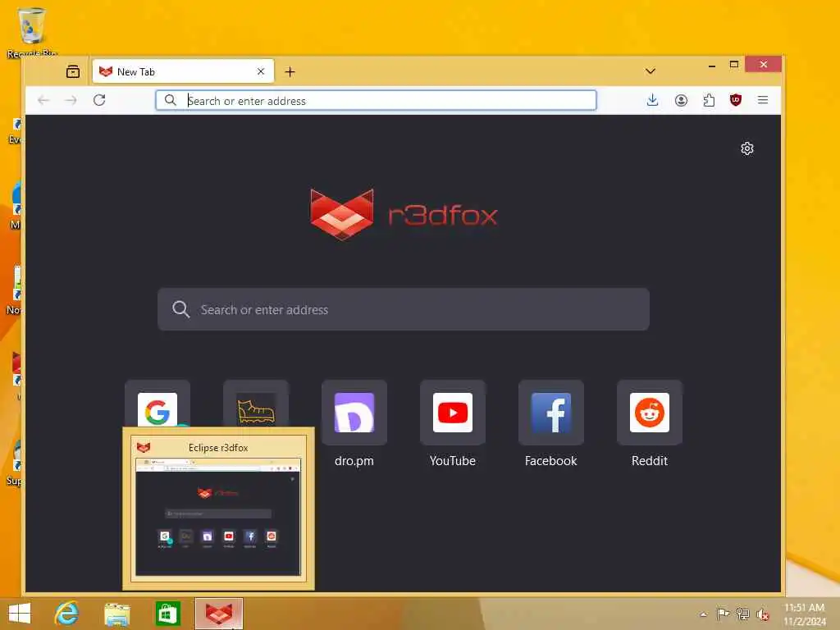Screen dimensions: 840x630
Task: Click the muted volume tray icon
Action: pyautogui.click(x=763, y=614)
